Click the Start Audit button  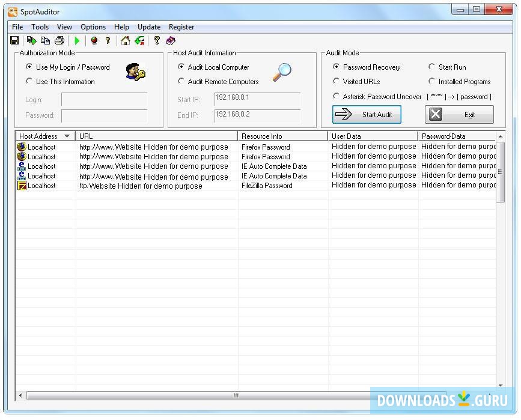coord(367,115)
